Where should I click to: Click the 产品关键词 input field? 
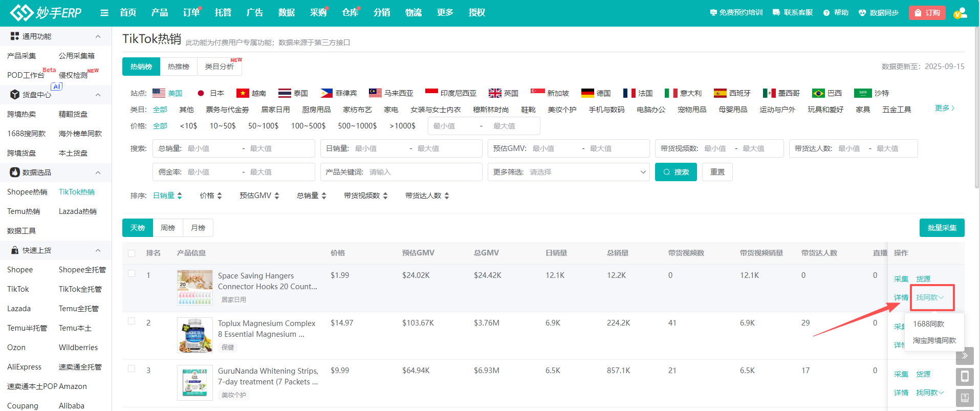[x=422, y=172]
